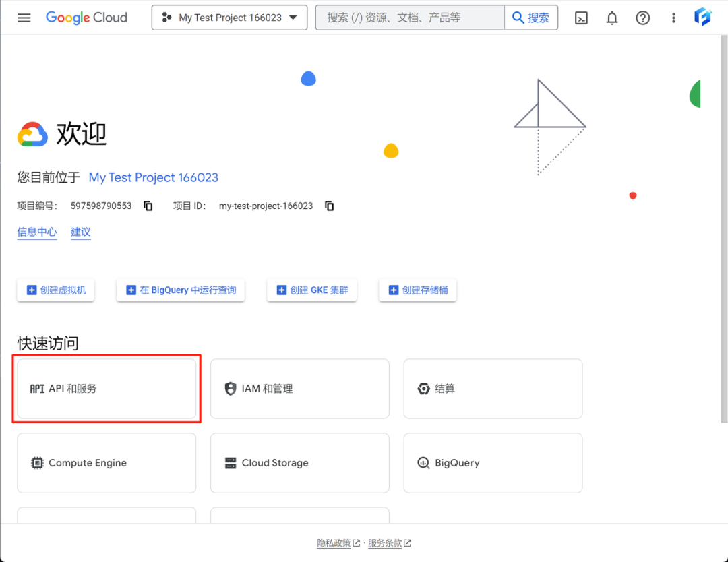The image size is (728, 562).
Task: Open the My Test Project 166023 link
Action: 153,177
